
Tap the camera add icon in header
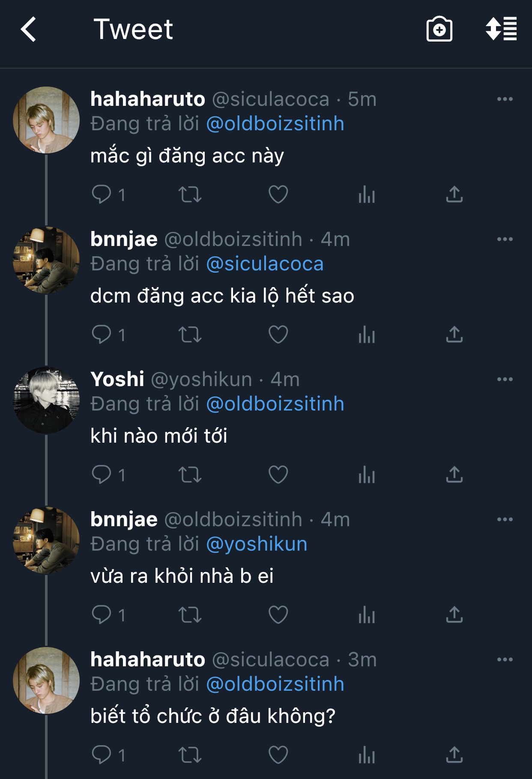[439, 30]
